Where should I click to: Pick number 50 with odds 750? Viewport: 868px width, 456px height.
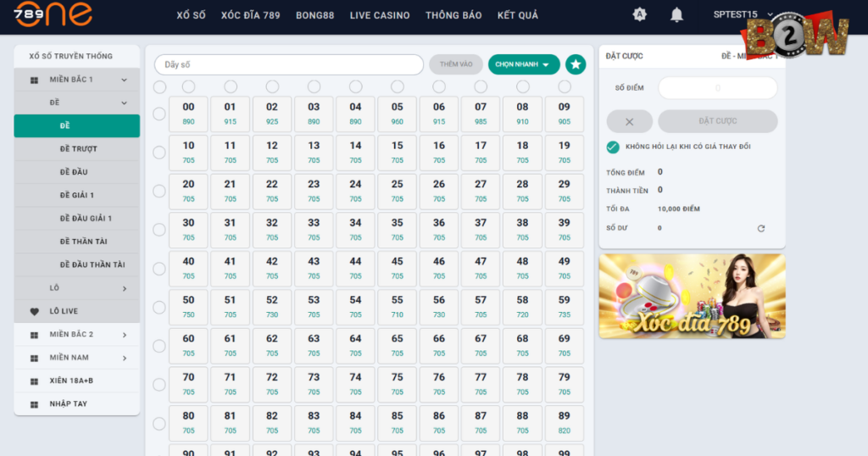189,307
